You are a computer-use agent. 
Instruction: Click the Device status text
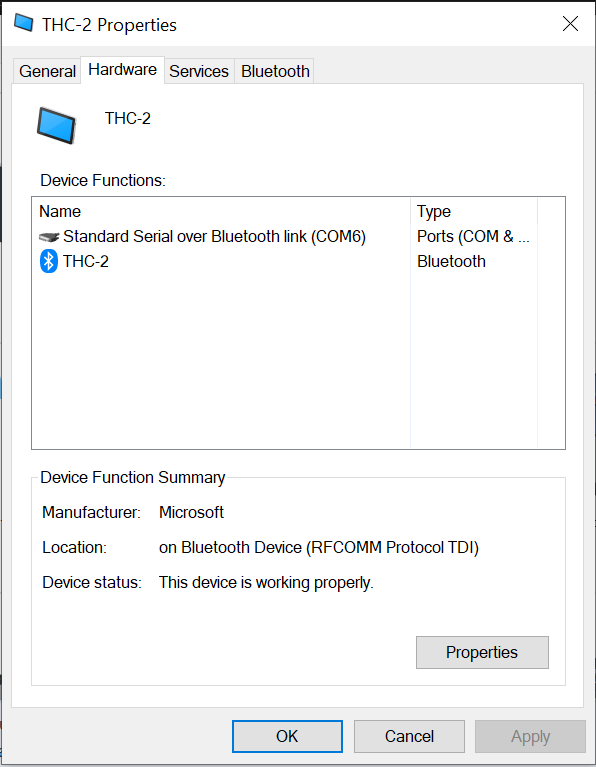[266, 583]
